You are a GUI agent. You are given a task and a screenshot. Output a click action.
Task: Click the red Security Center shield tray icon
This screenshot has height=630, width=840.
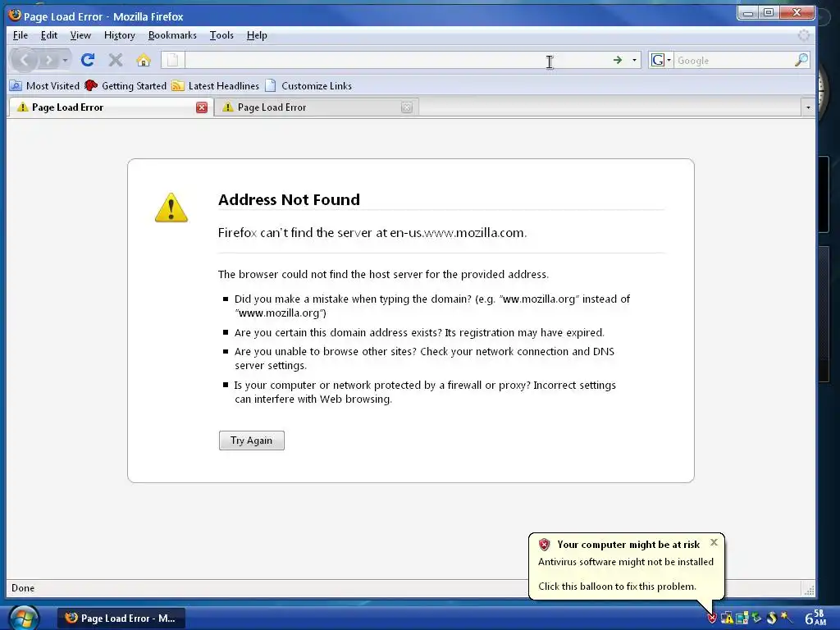click(712, 619)
